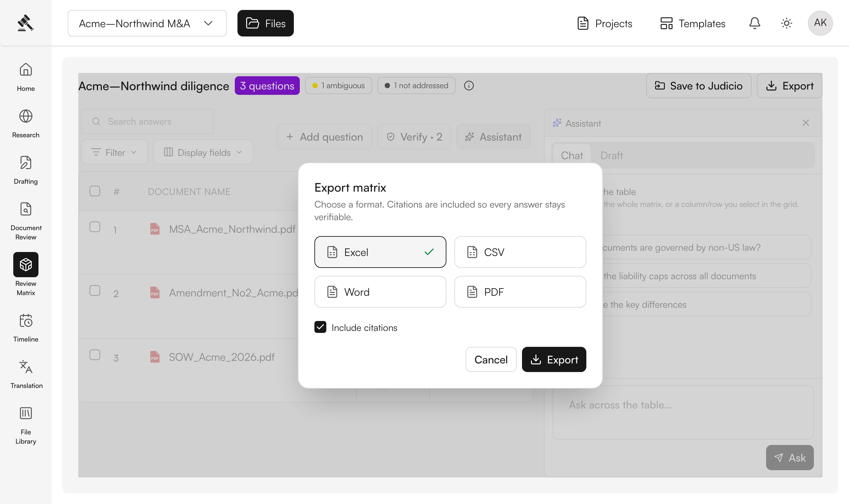Click the Assistant toolbar button

[493, 137]
